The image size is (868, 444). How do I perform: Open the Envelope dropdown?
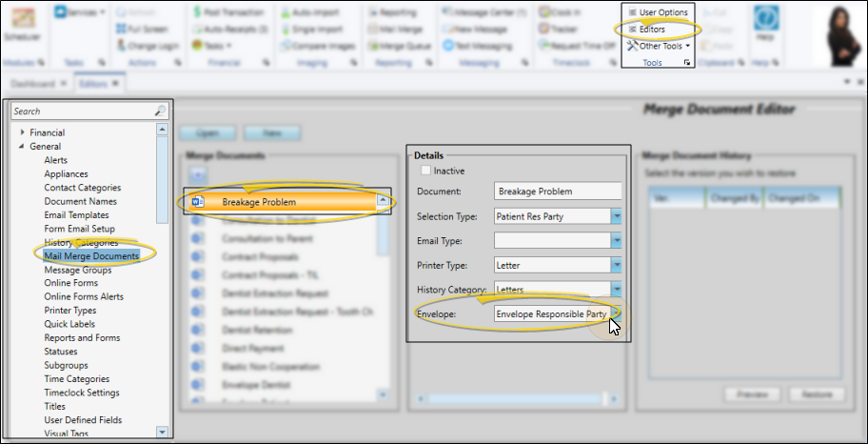(616, 313)
